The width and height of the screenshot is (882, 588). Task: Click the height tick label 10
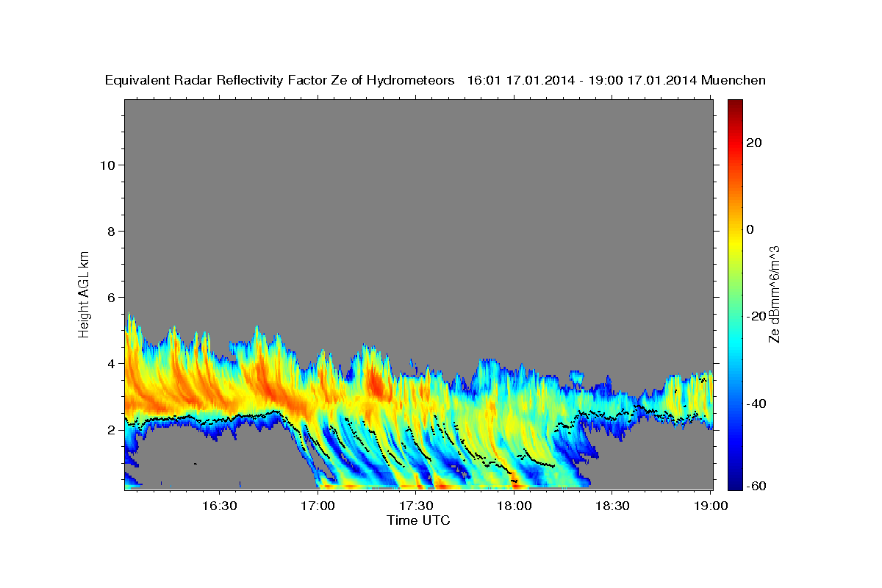click(107, 165)
